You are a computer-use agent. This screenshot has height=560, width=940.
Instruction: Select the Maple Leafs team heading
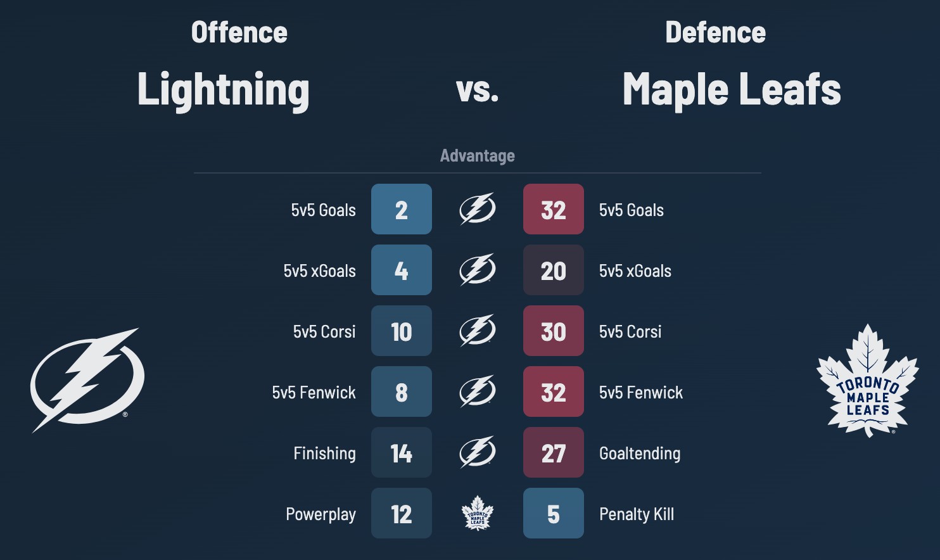[732, 89]
